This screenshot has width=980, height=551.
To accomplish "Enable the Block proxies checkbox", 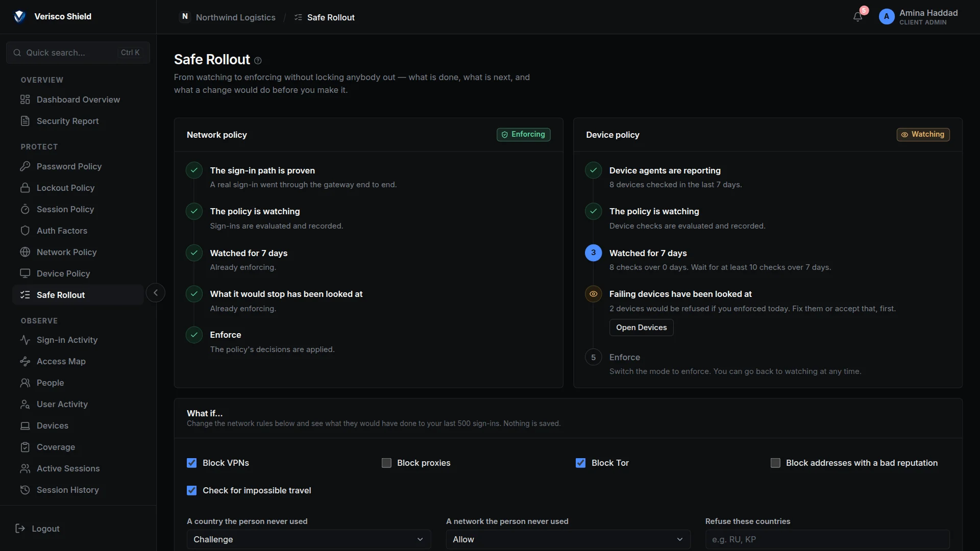I will 386,463.
